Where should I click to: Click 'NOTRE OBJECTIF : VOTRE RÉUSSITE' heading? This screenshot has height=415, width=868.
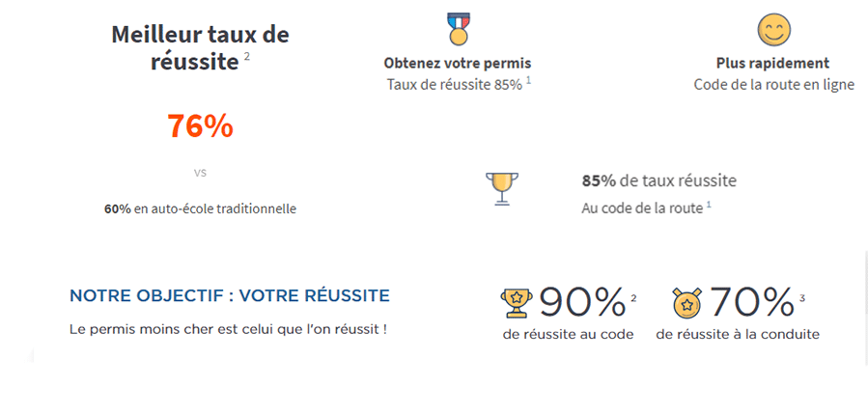point(230,295)
